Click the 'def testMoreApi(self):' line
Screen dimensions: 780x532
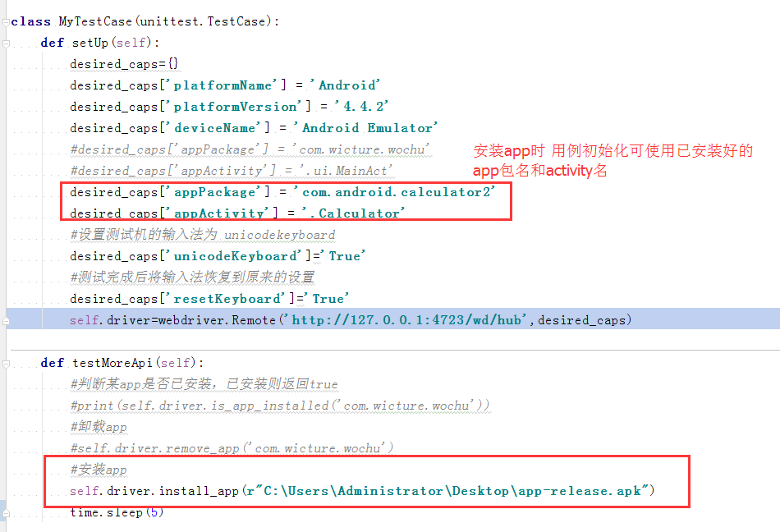(122, 363)
